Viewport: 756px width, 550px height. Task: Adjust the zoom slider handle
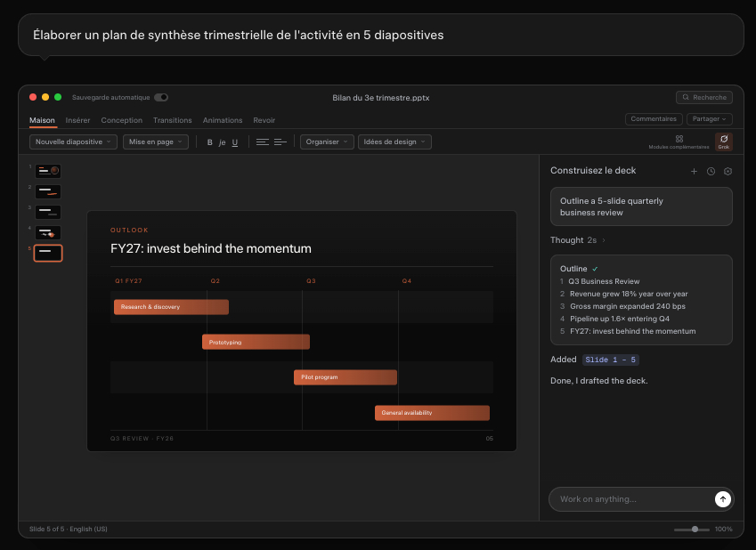(x=695, y=530)
